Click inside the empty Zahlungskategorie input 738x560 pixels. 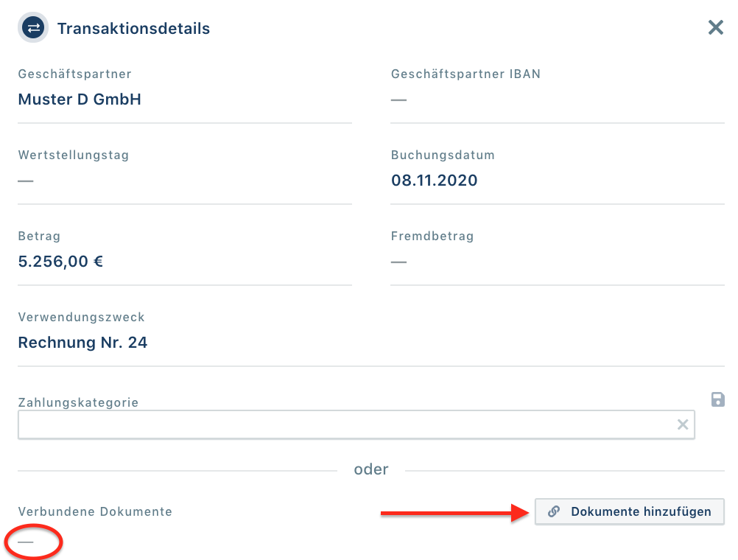295,424
